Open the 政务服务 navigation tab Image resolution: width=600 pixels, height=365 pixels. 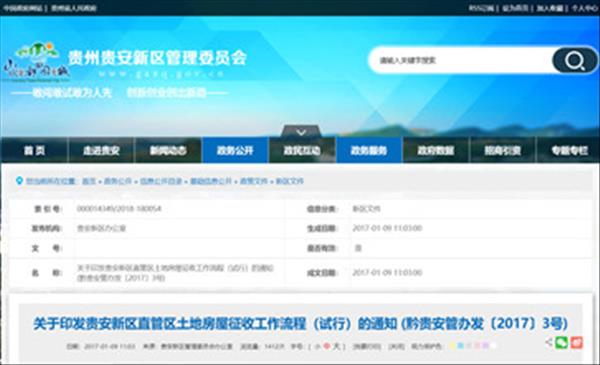(369, 150)
